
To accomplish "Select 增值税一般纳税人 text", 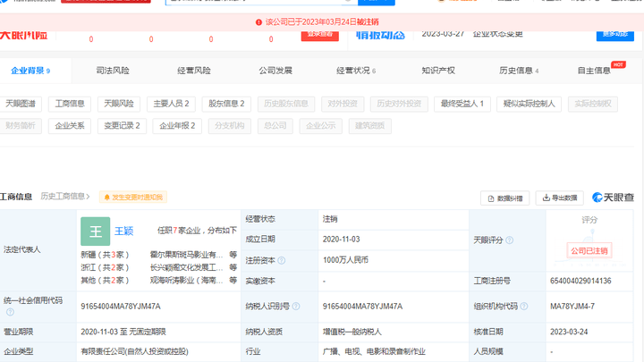I will (352, 332).
